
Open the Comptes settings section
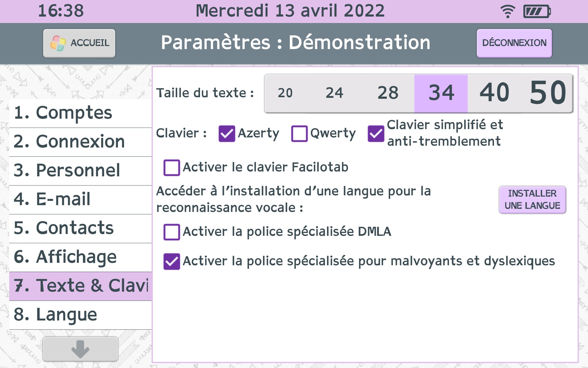point(81,113)
